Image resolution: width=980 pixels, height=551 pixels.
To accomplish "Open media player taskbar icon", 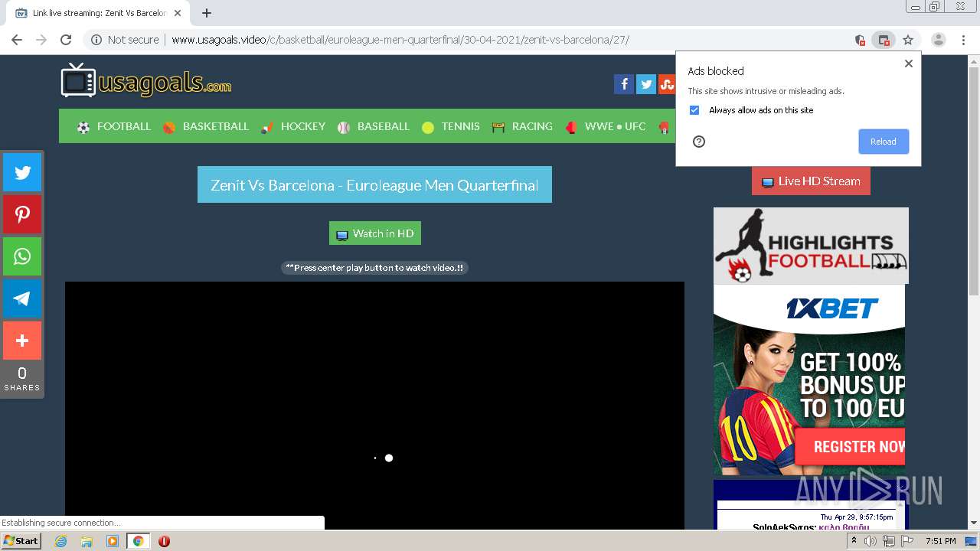I will (x=113, y=541).
